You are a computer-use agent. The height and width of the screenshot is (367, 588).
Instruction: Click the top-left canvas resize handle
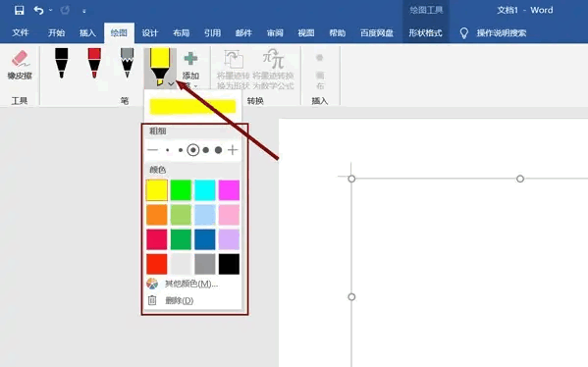[351, 179]
